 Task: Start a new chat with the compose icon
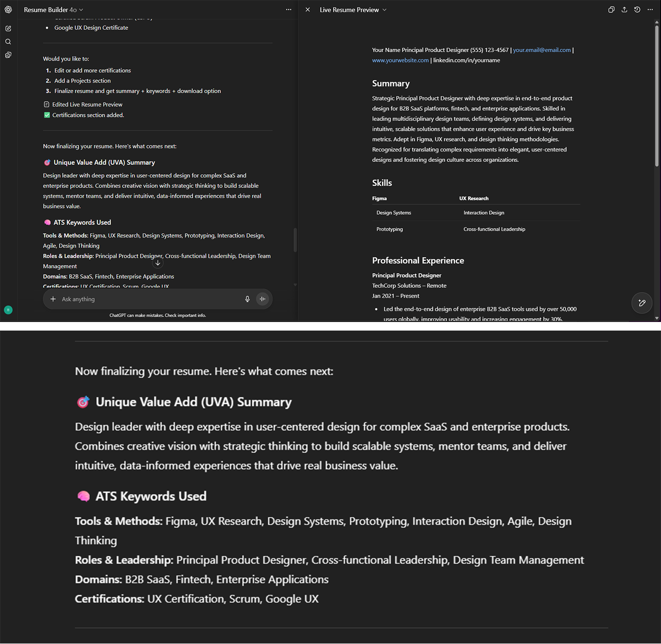coord(8,28)
